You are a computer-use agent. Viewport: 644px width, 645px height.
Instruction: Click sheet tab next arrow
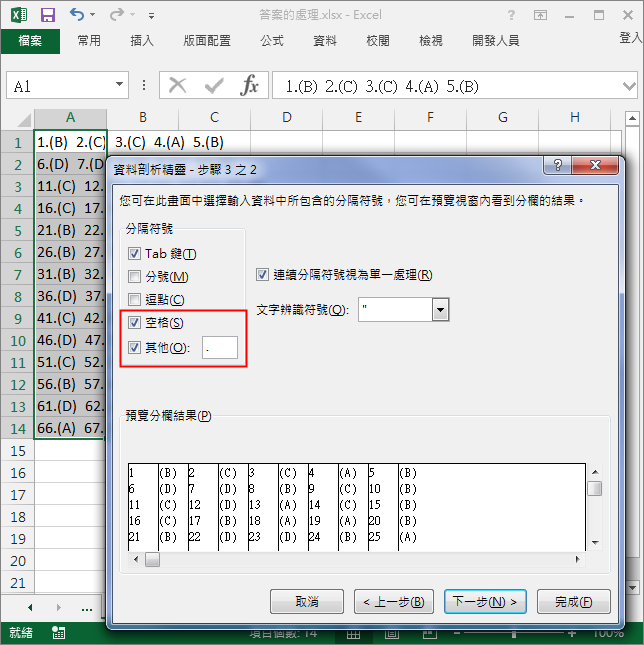coord(58,607)
